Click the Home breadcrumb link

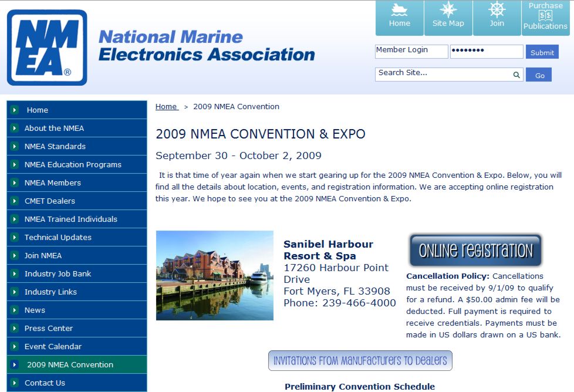click(167, 107)
